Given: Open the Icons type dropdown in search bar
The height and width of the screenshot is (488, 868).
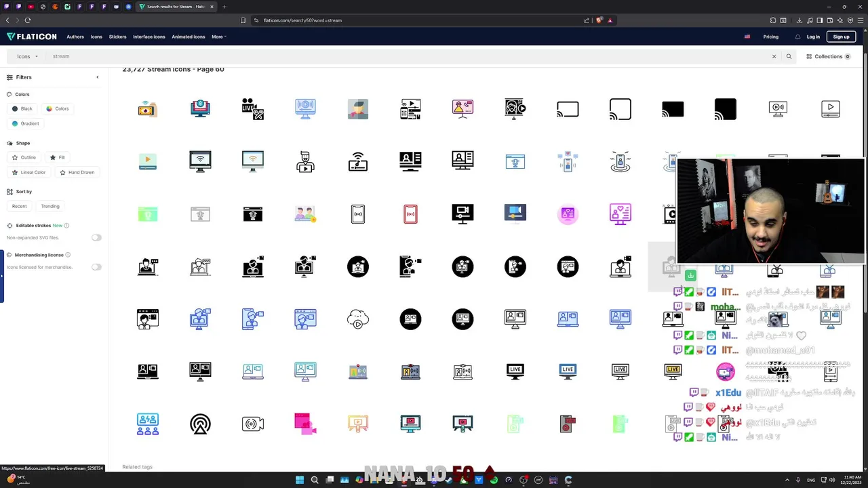Looking at the screenshot, I should [28, 56].
